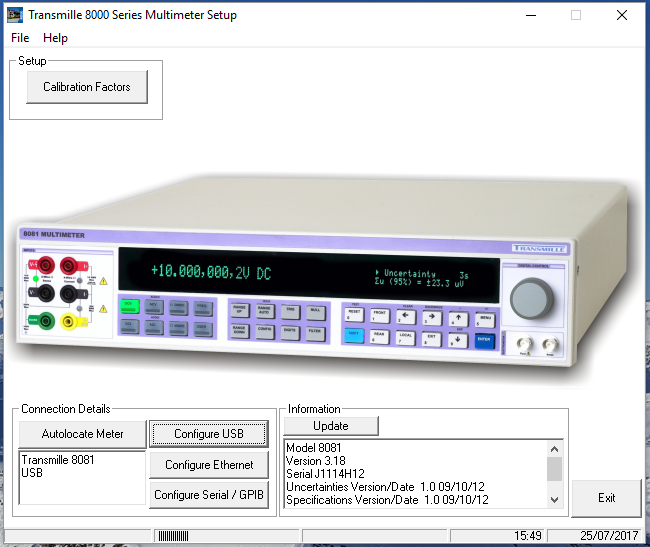Open the Calibration Factors setup
Viewport: 650px width, 547px height.
(x=87, y=87)
